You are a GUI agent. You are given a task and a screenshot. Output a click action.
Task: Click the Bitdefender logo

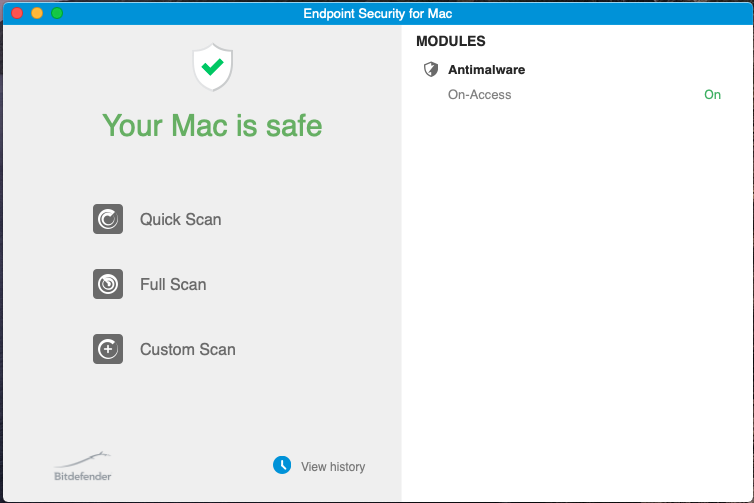(x=83, y=466)
